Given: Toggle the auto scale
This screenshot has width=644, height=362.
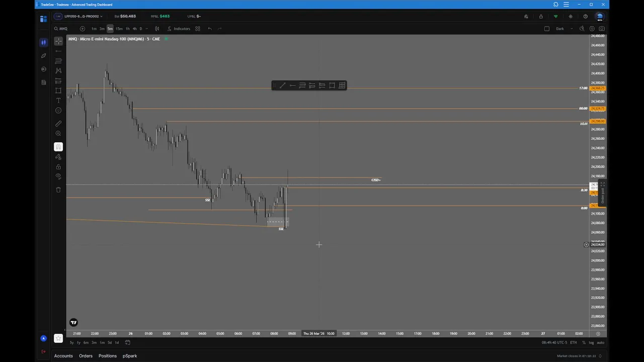Looking at the screenshot, I should pos(600,342).
